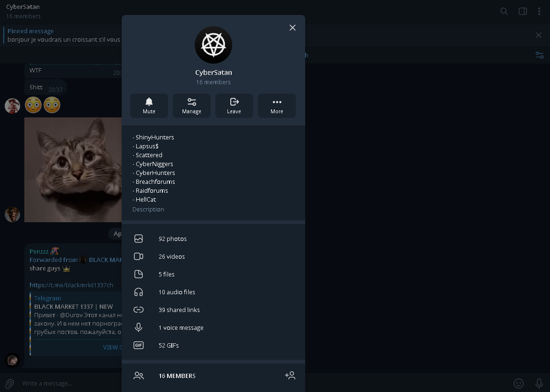The image size is (550, 392).
Task: Click the avatar beside the cat image
Action: coord(12,215)
